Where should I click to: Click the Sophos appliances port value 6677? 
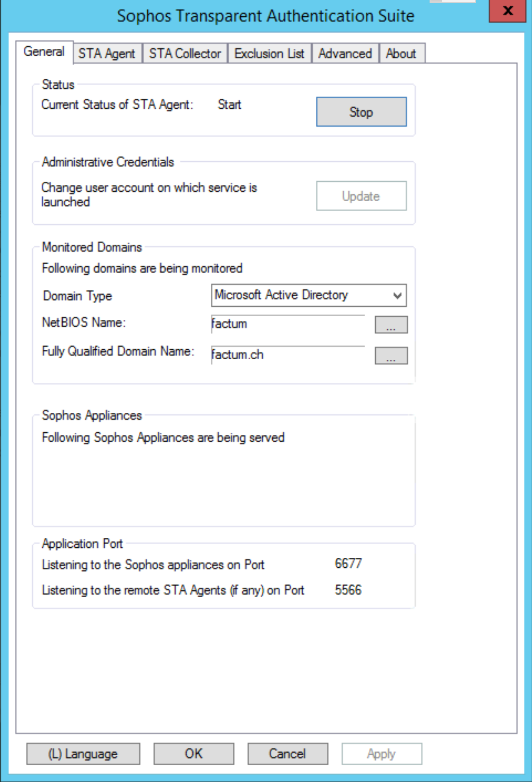[x=348, y=564]
